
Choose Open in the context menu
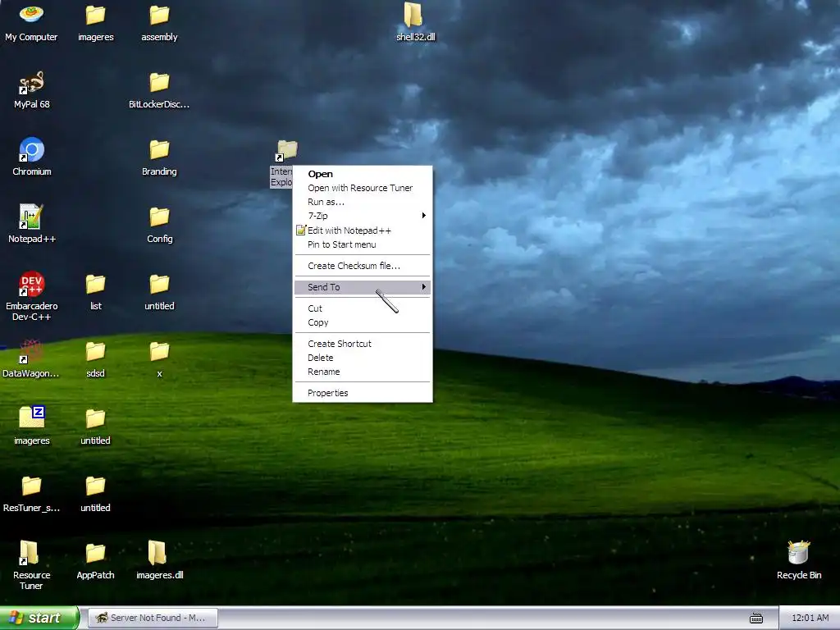click(x=363, y=174)
